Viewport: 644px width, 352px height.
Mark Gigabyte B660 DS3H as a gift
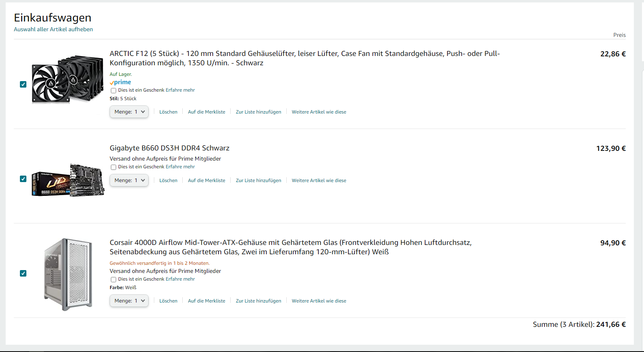tap(113, 167)
